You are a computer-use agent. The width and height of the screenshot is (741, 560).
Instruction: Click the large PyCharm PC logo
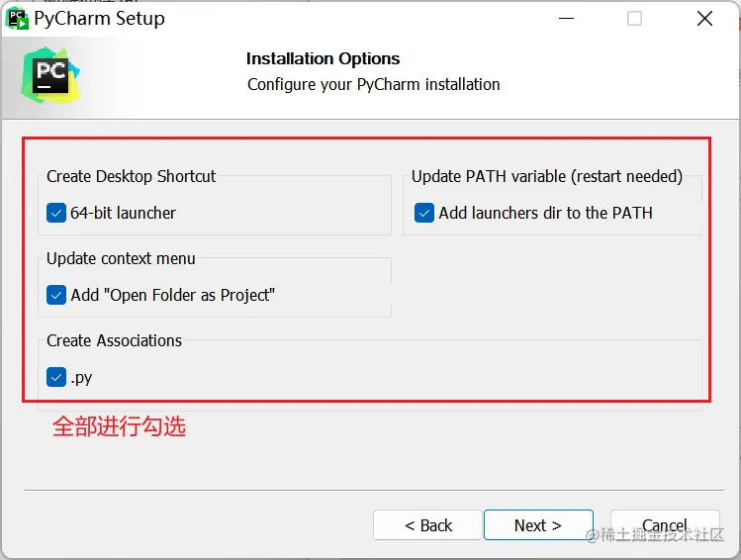(50, 75)
